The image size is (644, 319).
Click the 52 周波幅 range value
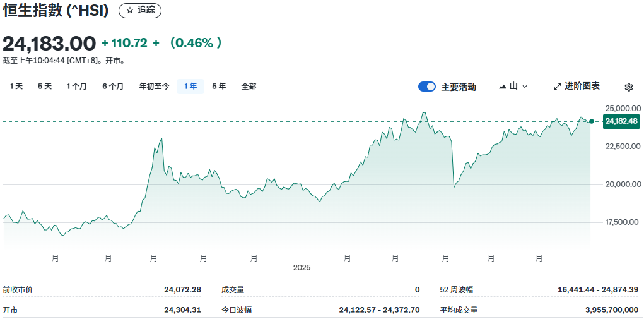tap(598, 290)
